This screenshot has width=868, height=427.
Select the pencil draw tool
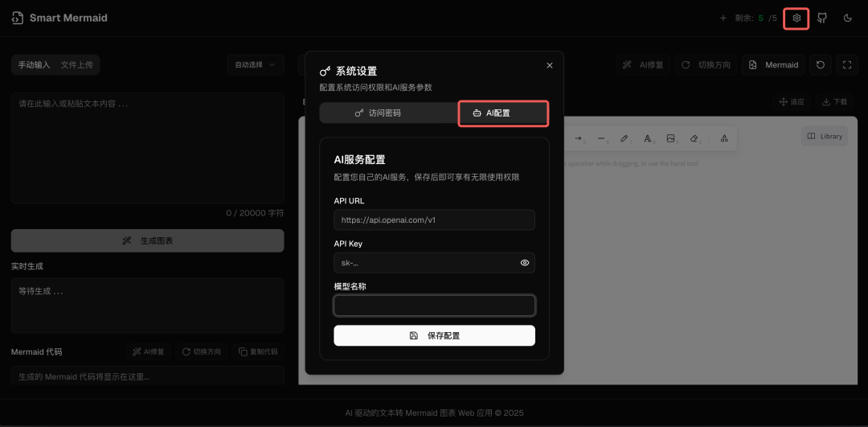624,138
